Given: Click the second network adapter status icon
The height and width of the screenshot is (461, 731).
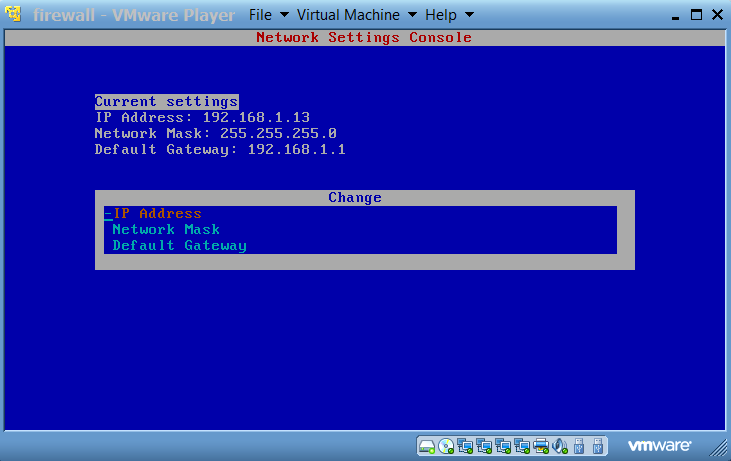Looking at the screenshot, I should [484, 445].
